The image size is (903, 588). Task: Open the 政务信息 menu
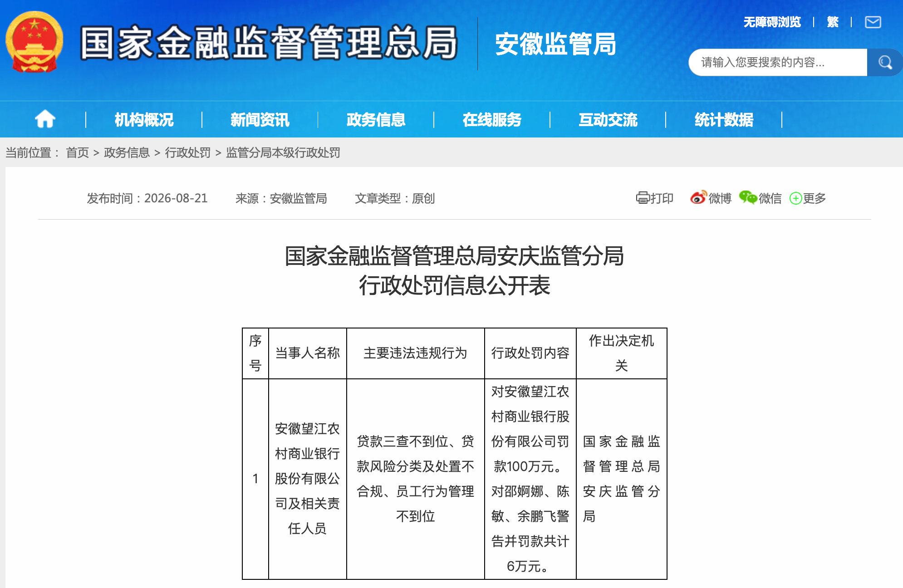376,119
